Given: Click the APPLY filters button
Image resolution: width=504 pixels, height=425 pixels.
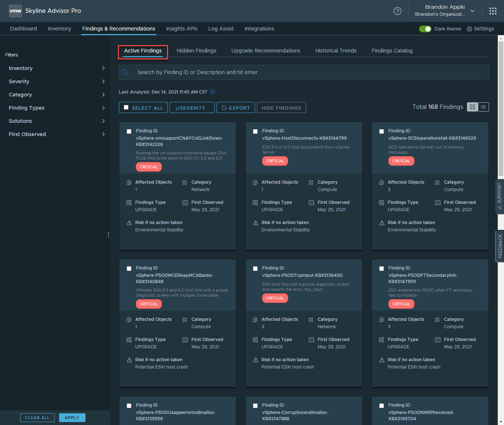Looking at the screenshot, I should [x=72, y=418].
